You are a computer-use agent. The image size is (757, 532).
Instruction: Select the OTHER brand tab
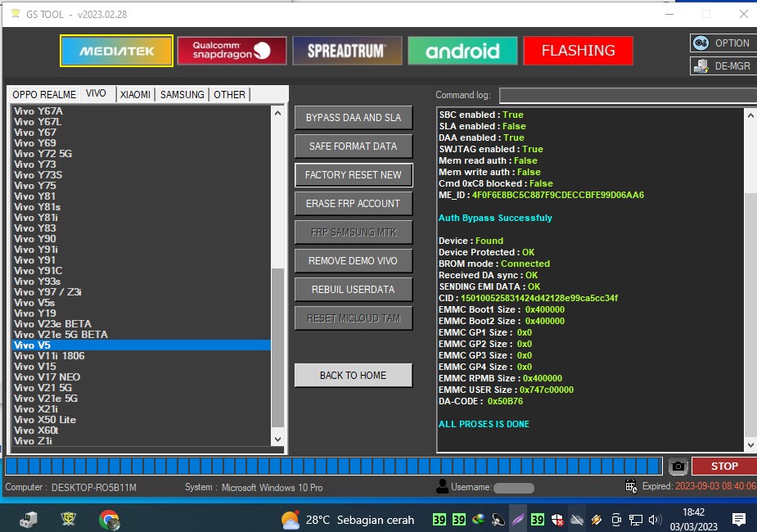(x=229, y=95)
